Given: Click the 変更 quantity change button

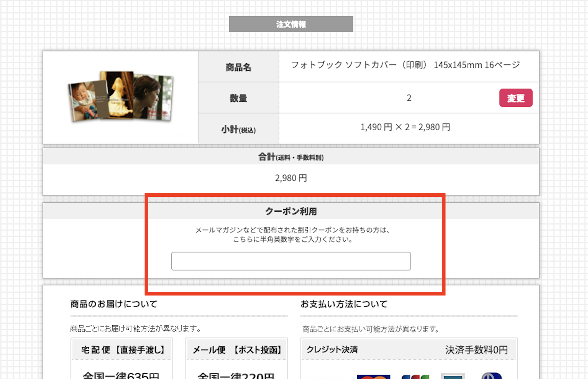Looking at the screenshot, I should tap(516, 98).
